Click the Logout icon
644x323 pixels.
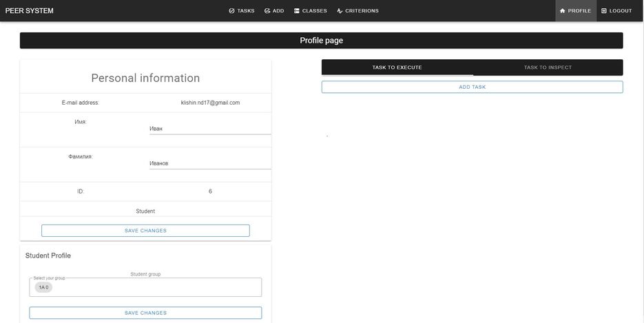604,11
